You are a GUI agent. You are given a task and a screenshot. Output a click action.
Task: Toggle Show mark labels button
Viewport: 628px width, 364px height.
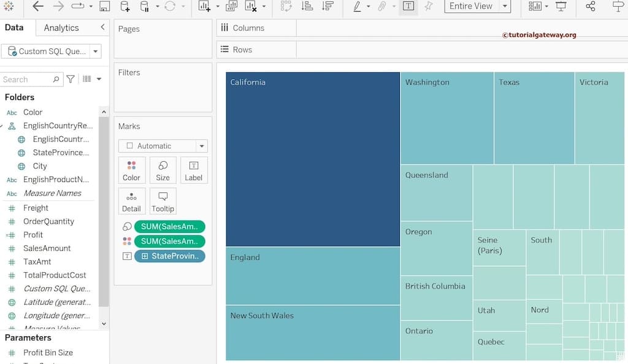[408, 6]
